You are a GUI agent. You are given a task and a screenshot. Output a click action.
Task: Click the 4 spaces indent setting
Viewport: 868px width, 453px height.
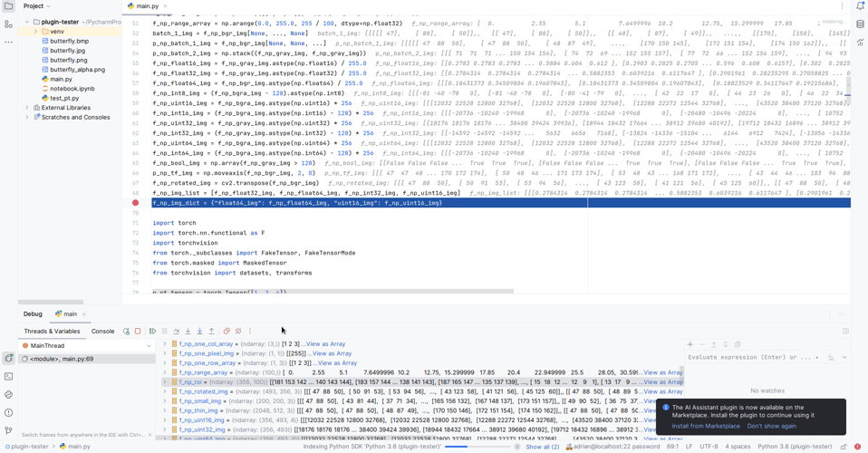coord(738,447)
